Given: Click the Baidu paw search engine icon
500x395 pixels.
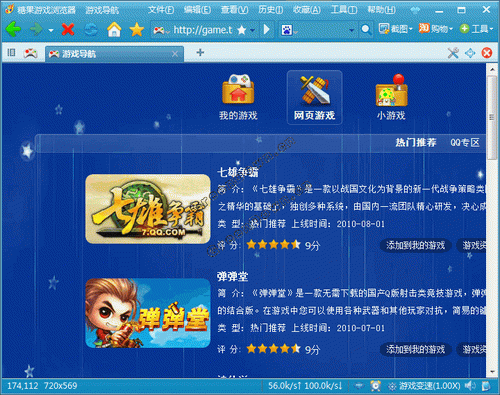Looking at the screenshot, I should [x=287, y=30].
